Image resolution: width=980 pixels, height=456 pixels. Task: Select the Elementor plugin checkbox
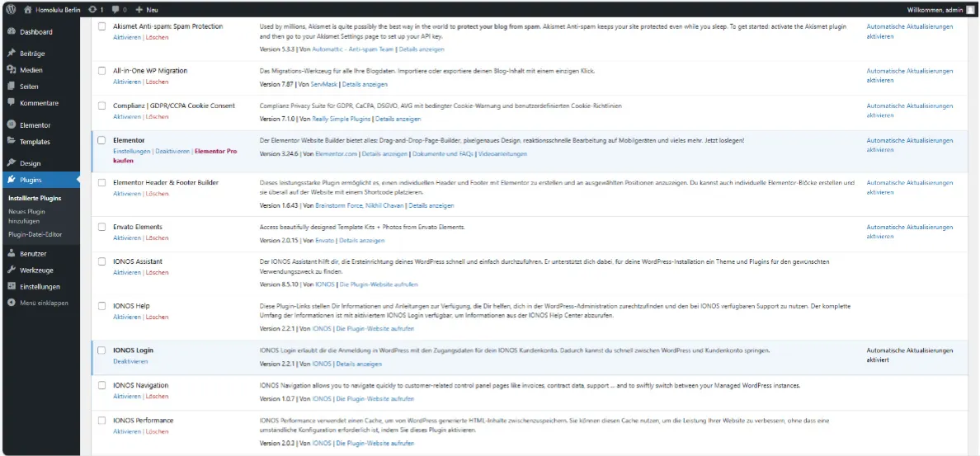point(101,140)
